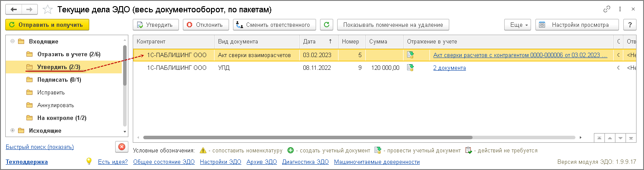The width and height of the screenshot is (644, 170).
Task: Toggle Показывать помеченные на удаление
Action: tap(393, 25)
